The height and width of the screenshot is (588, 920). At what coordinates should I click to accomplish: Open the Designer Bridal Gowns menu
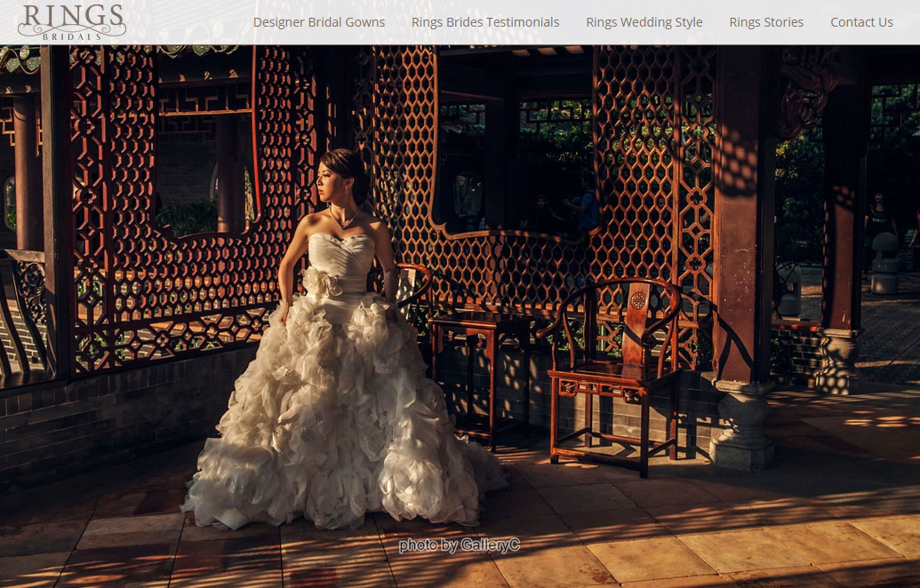click(318, 22)
